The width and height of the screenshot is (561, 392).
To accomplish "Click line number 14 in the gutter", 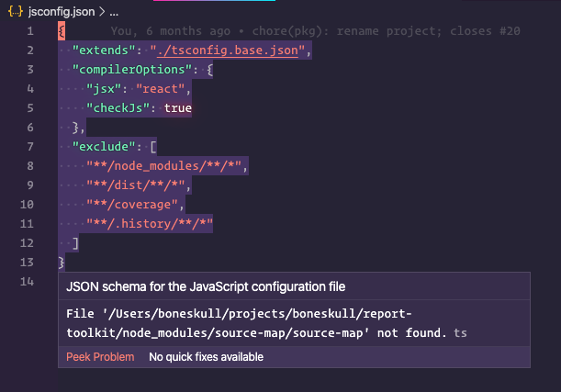I will click(x=27, y=282).
